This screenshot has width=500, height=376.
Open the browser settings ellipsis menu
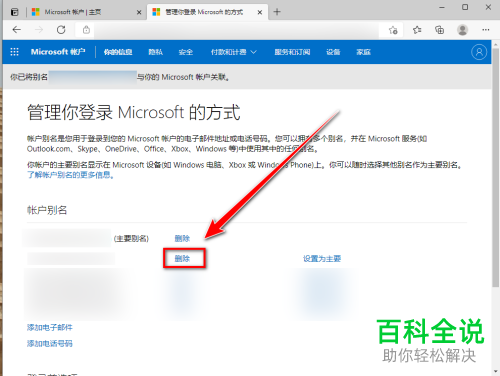486,30
